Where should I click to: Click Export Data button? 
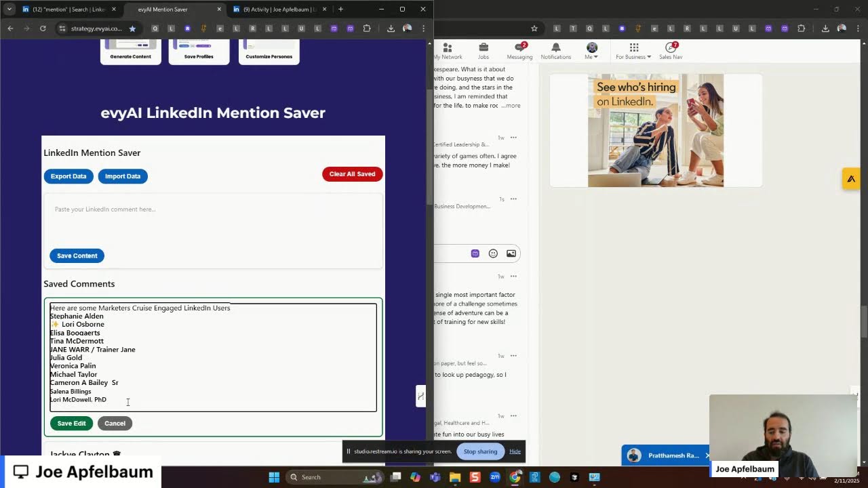68,176
